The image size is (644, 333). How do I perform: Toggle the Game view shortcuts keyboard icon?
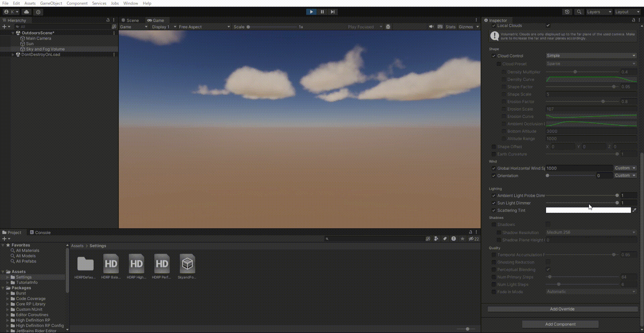(x=440, y=27)
